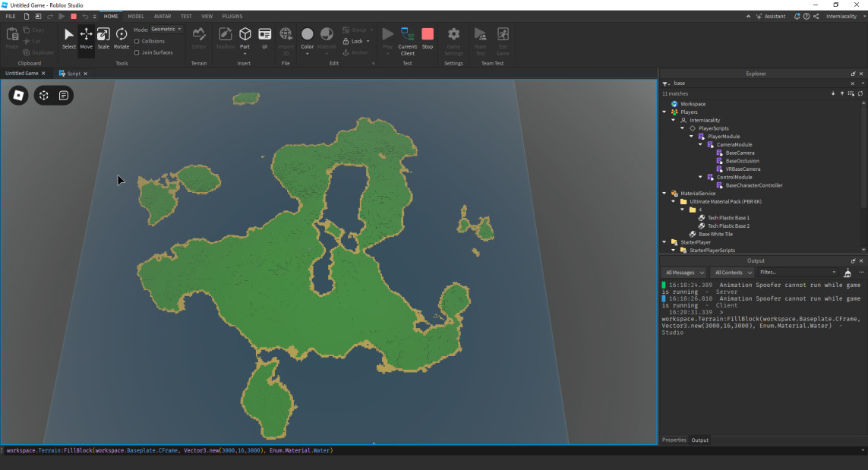Screen dimensions: 868x470
Task: Enable the Collisions checkbox
Action: pyautogui.click(x=137, y=41)
